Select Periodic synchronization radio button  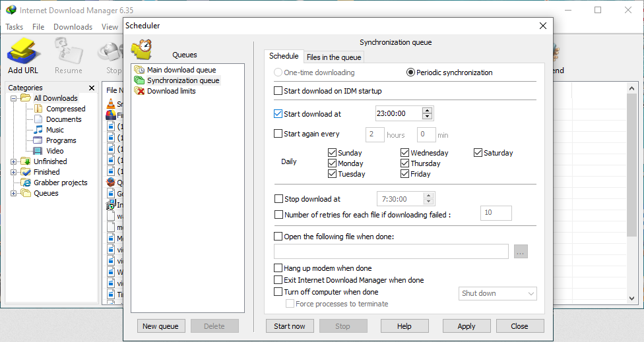(410, 72)
